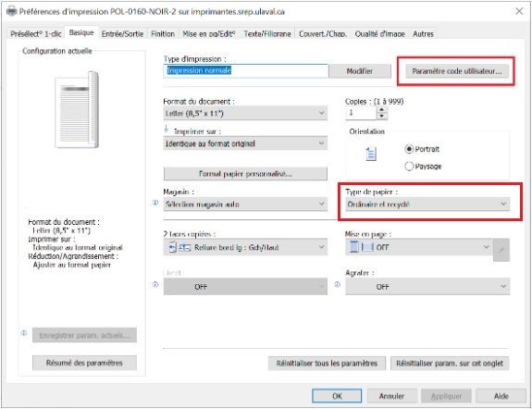Click Réinitialiser tous les paramètres

tap(327, 363)
